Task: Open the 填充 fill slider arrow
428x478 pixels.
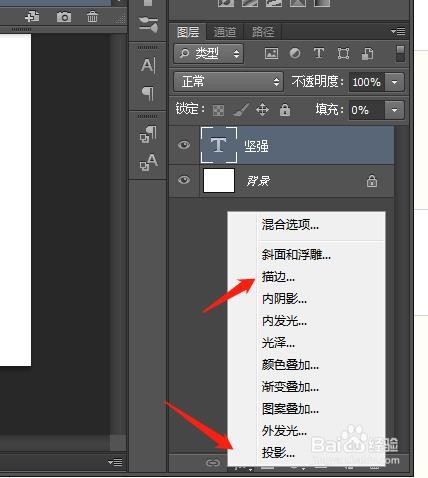Action: coord(395,110)
